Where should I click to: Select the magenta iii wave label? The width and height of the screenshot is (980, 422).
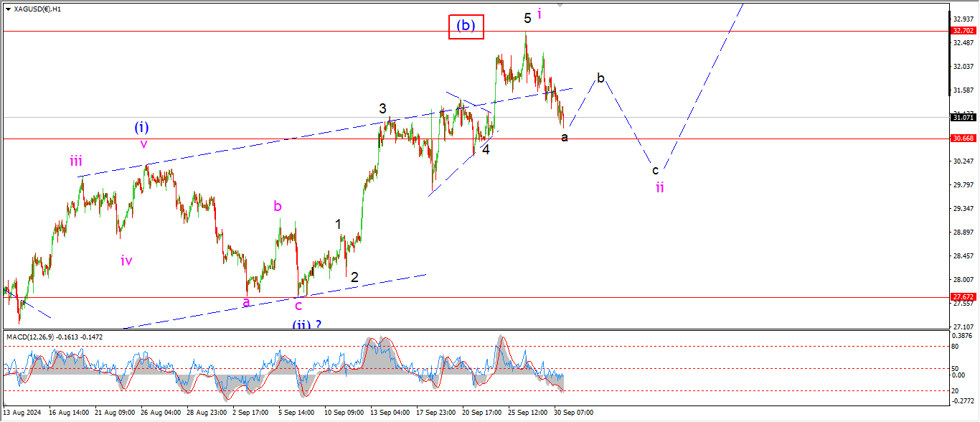click(x=77, y=161)
